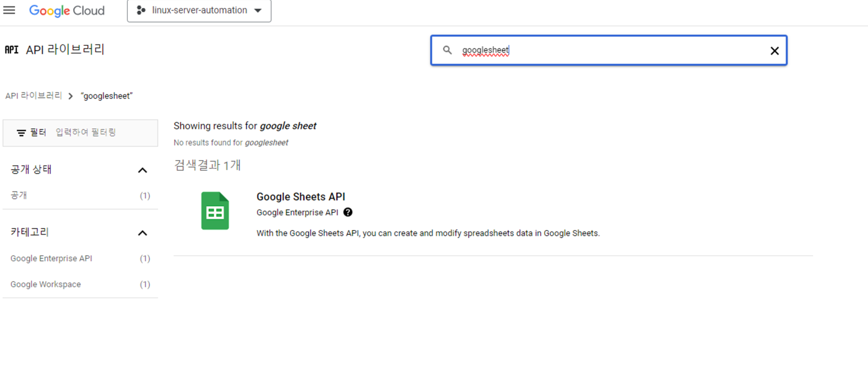Viewport: 868px width, 383px height.
Task: Click the green Google Sheets icon
Action: pos(215,211)
